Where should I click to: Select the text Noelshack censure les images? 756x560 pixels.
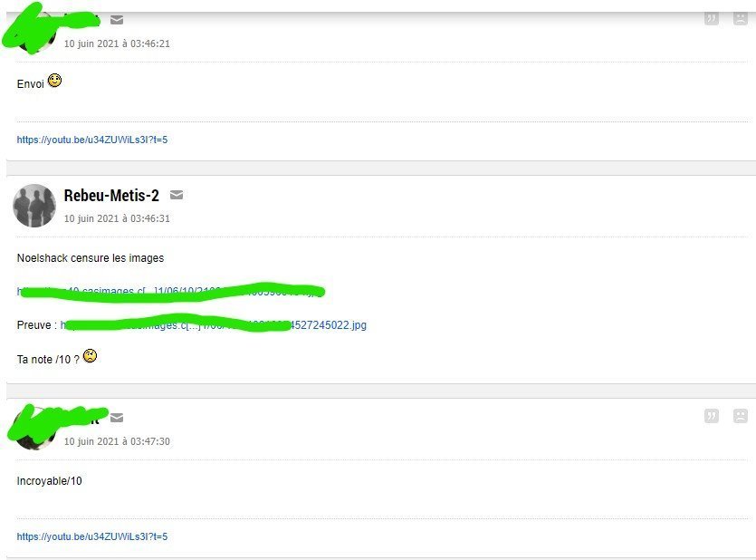pos(91,258)
